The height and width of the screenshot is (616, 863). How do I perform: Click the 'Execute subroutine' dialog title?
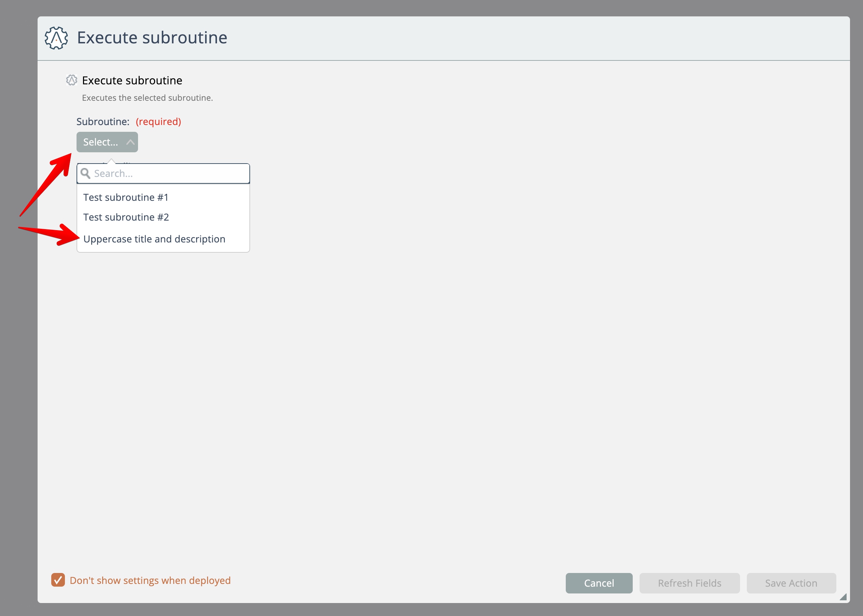coord(152,38)
